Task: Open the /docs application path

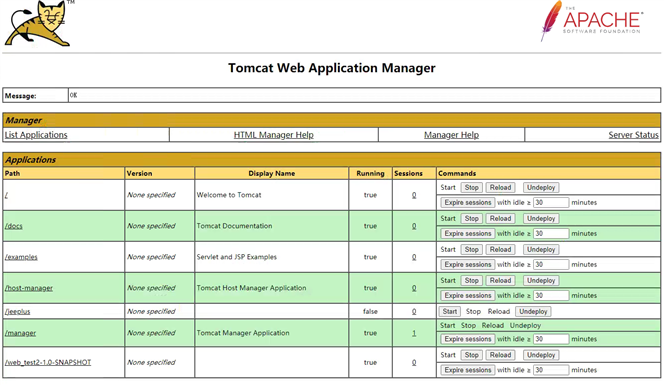Action: [x=14, y=226]
